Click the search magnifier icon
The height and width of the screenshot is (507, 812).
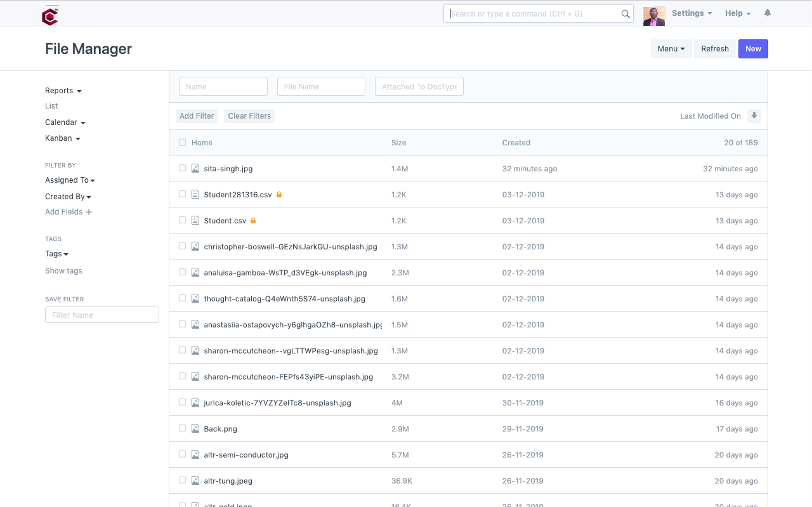point(625,14)
